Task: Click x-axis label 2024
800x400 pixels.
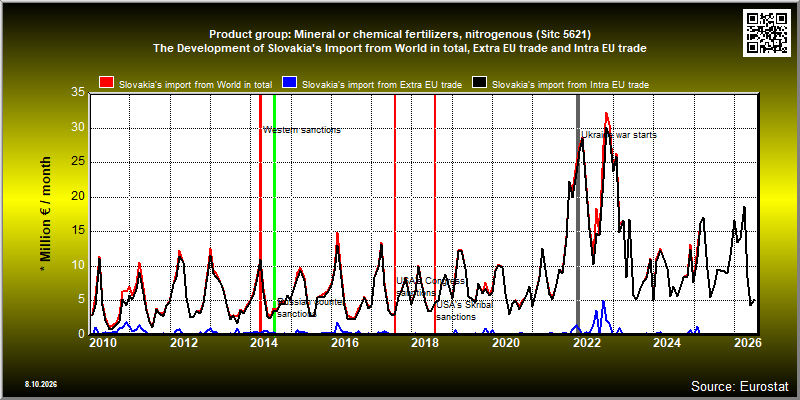Action: (666, 342)
